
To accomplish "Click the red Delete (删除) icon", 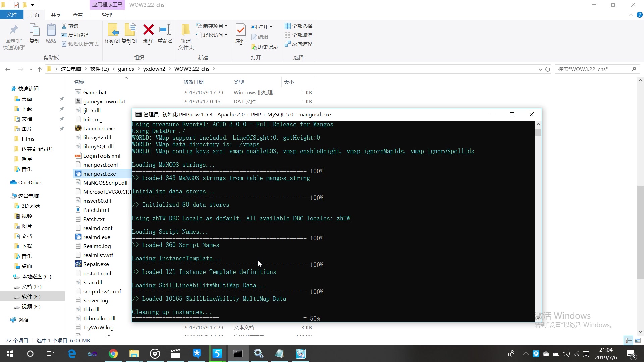I will point(148,30).
